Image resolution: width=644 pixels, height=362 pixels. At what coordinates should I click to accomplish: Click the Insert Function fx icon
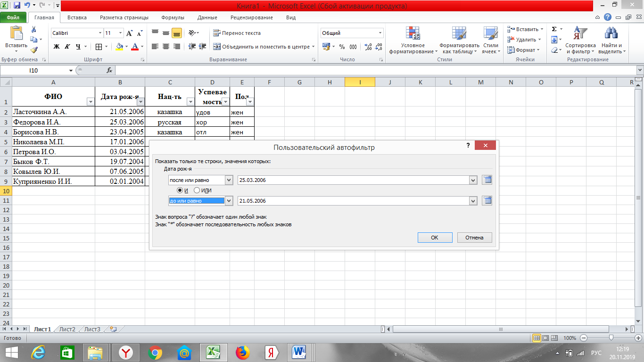point(109,70)
